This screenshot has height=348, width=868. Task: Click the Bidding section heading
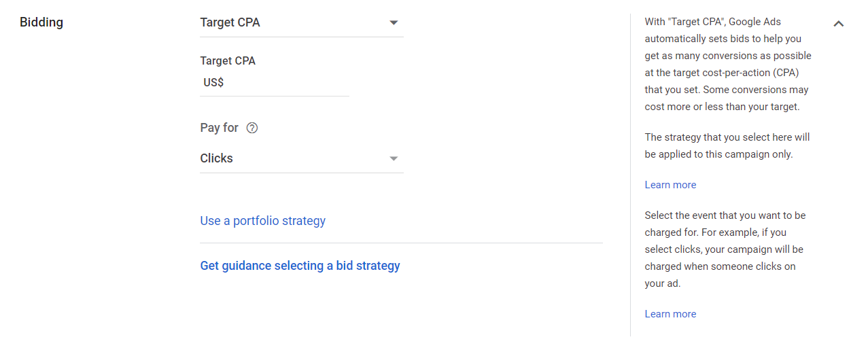point(41,22)
